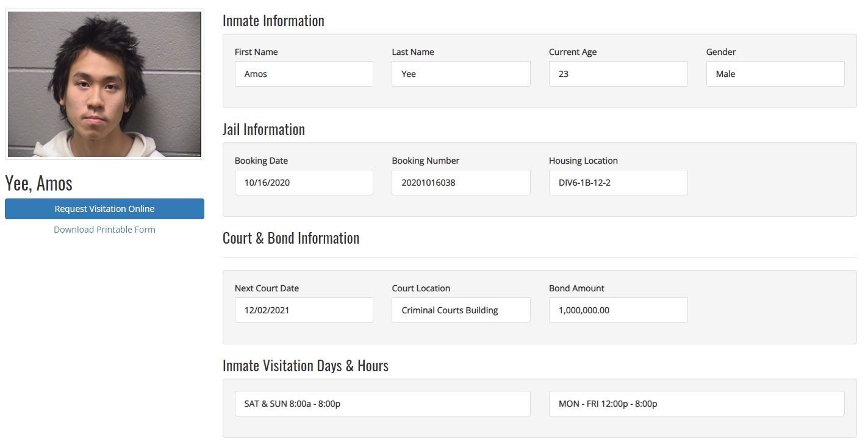The height and width of the screenshot is (447, 868).
Task: Click the Booking Date field
Action: (303, 183)
